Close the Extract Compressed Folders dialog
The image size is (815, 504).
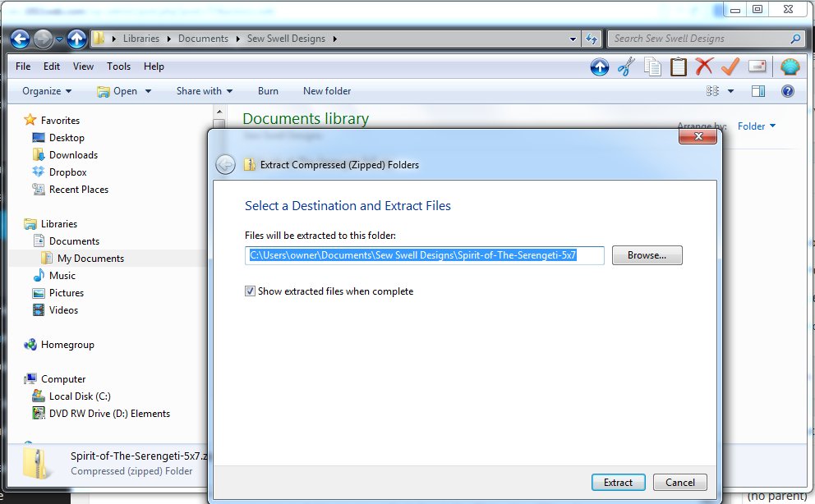click(x=698, y=136)
